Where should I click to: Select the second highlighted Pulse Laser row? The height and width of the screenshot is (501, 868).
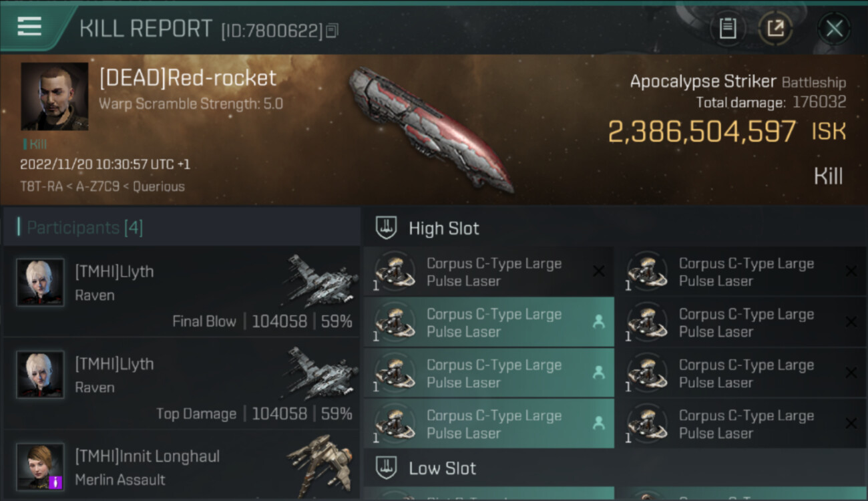pyautogui.click(x=489, y=373)
